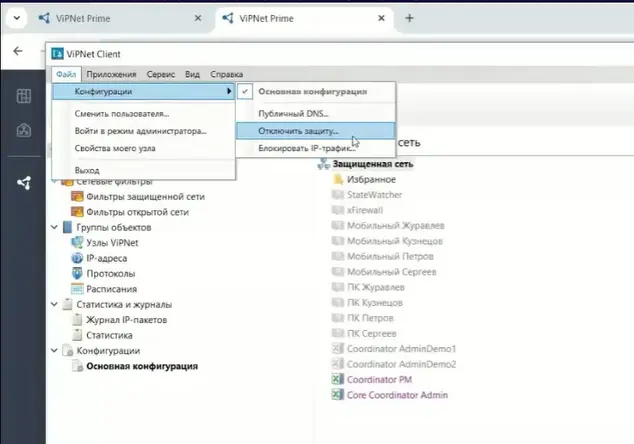The width and height of the screenshot is (634, 444).
Task: Select ПК Кузнецов node
Action: [375, 302]
